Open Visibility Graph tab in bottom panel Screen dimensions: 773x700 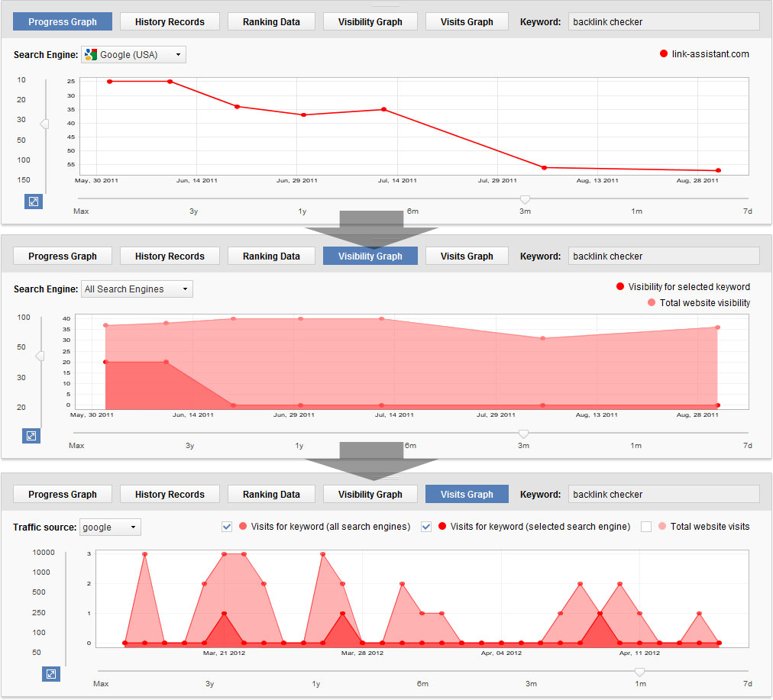pos(370,494)
